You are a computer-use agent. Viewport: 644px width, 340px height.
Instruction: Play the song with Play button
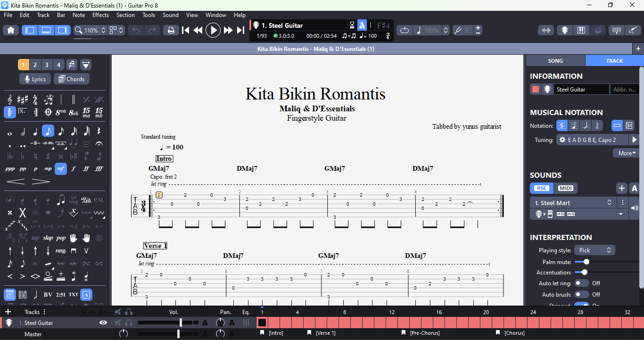[213, 30]
